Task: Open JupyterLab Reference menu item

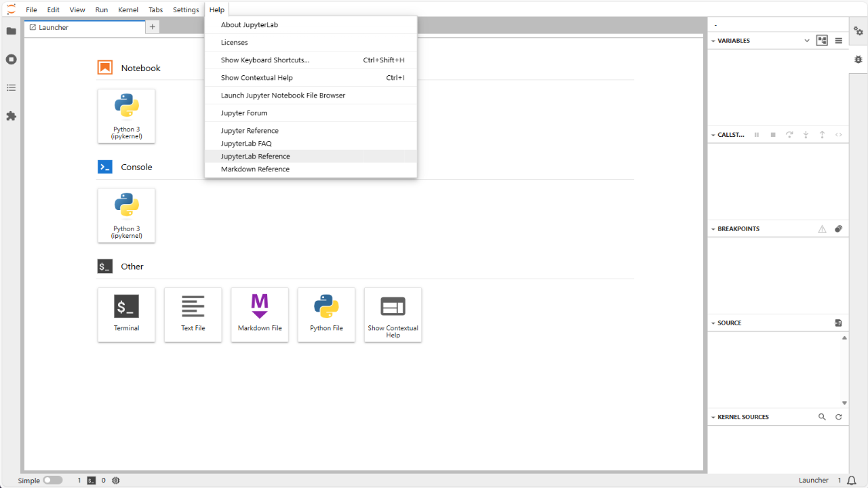Action: (311, 157)
